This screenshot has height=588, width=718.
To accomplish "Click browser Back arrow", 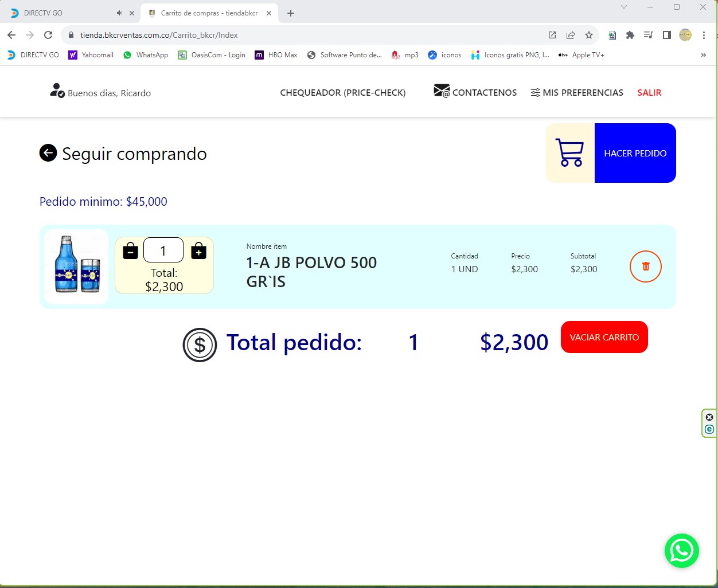I will tap(11, 35).
